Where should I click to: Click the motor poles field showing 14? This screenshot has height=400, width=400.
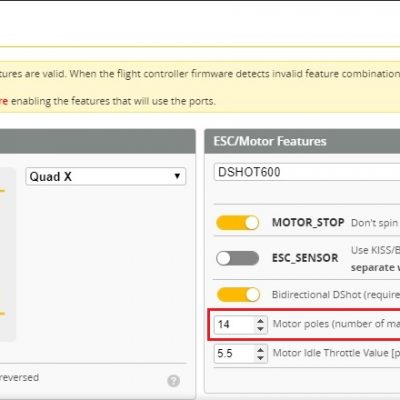(x=235, y=324)
